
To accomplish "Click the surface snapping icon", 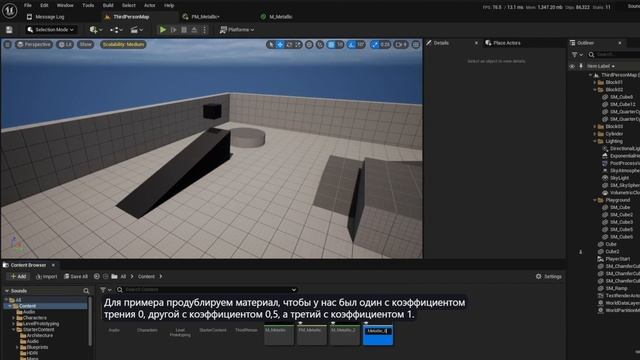I will point(320,44).
